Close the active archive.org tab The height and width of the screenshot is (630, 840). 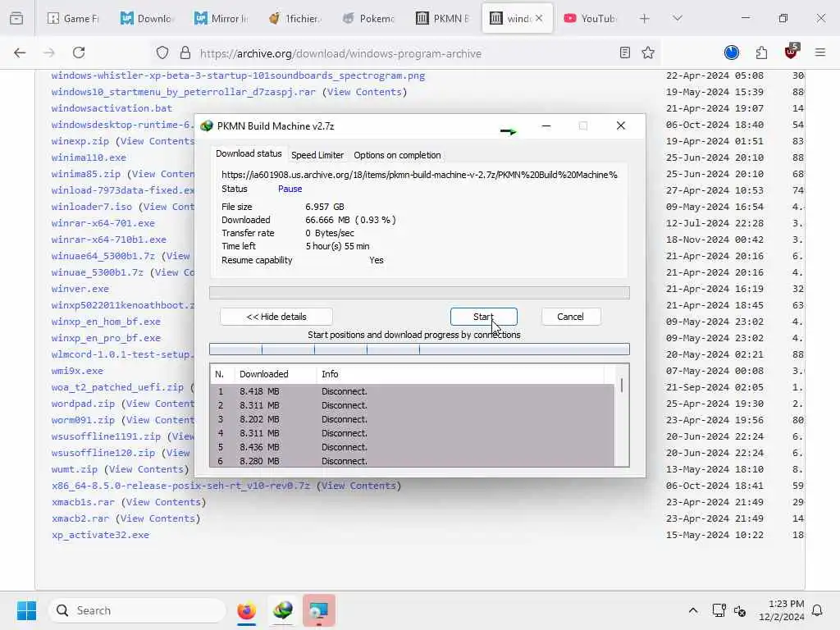click(x=539, y=18)
